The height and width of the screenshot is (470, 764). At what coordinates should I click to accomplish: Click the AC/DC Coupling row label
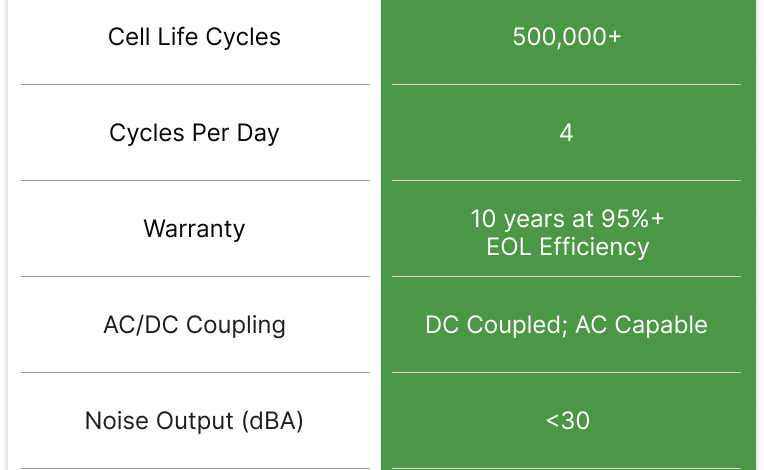(x=194, y=325)
